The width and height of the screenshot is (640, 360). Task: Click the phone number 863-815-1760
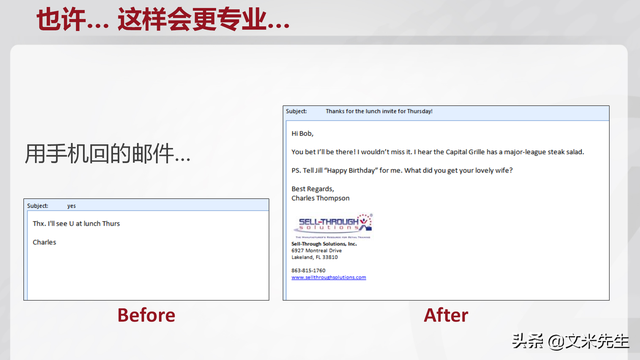(309, 270)
